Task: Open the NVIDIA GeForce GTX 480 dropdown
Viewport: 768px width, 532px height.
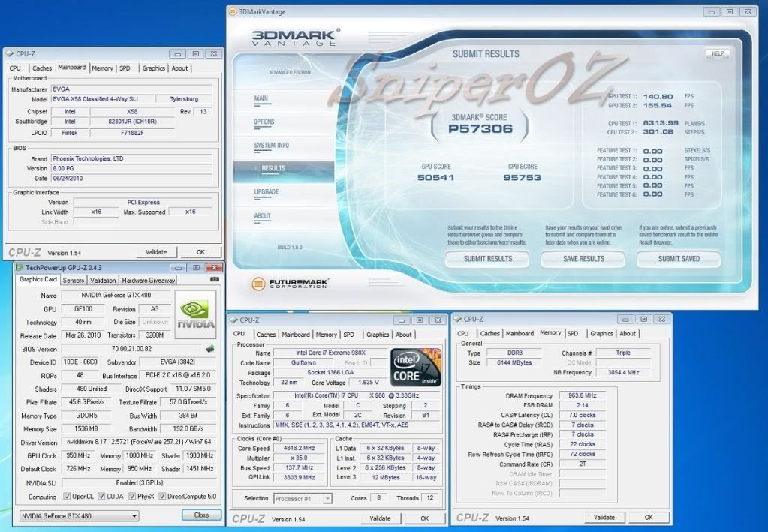Action: click(79, 515)
